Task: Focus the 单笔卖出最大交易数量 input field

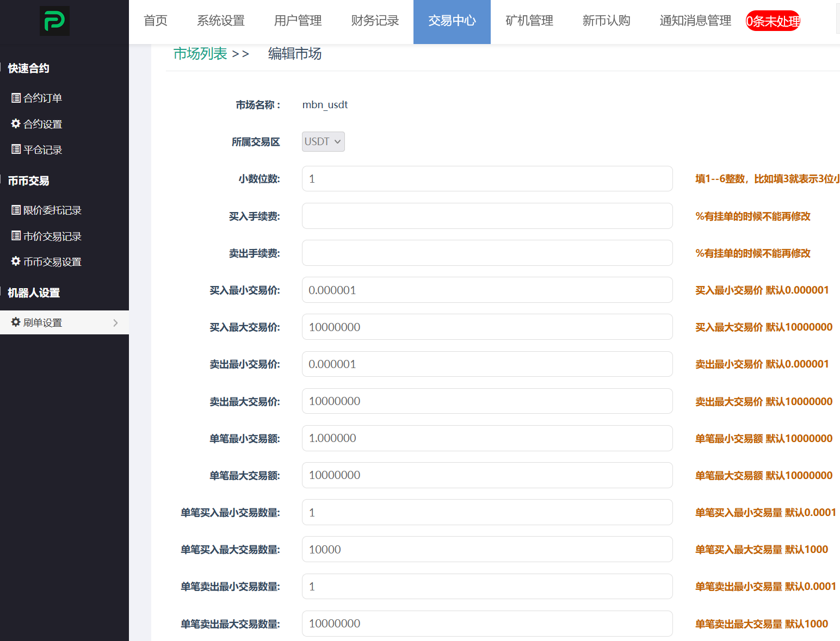Action: [x=487, y=623]
